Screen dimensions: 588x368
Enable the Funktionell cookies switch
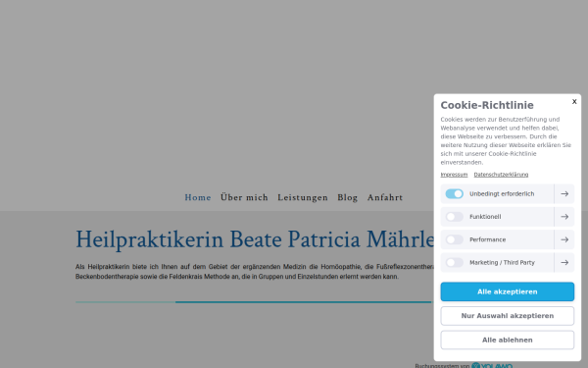454,217
